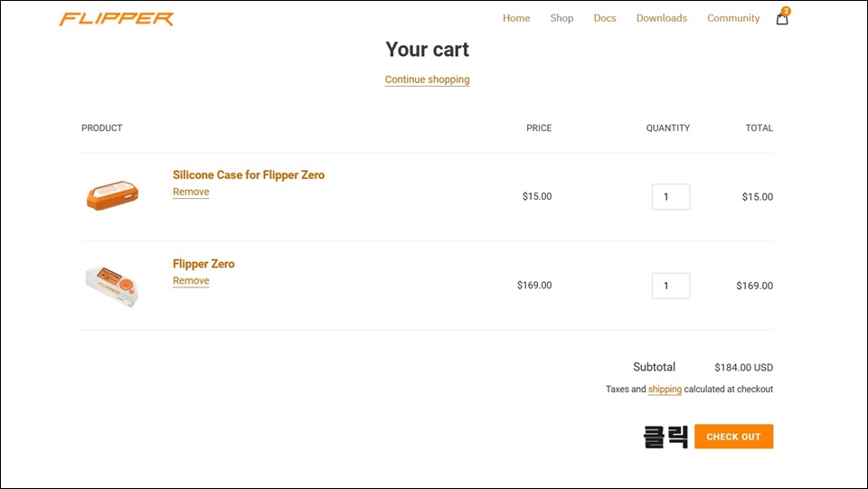868x489 pixels.
Task: Open the Flipper Zero product link
Action: (x=203, y=264)
